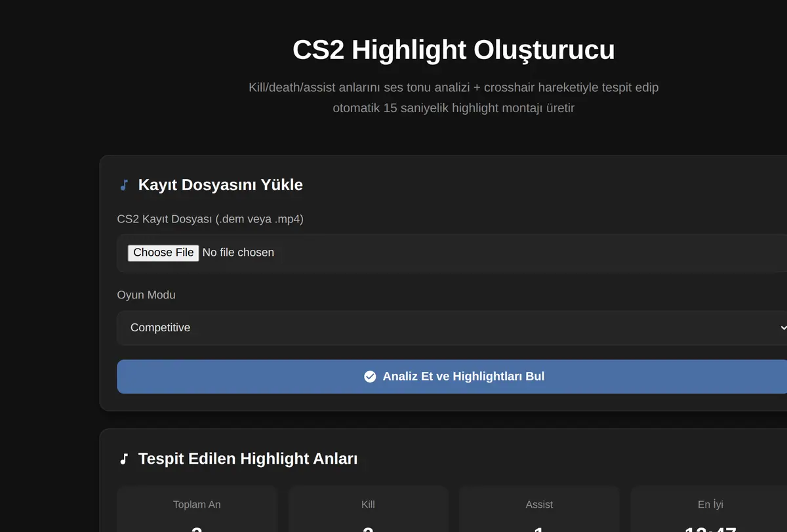Click the 'Tespit Edilen Highlight Anları' heading

pyautogui.click(x=248, y=459)
